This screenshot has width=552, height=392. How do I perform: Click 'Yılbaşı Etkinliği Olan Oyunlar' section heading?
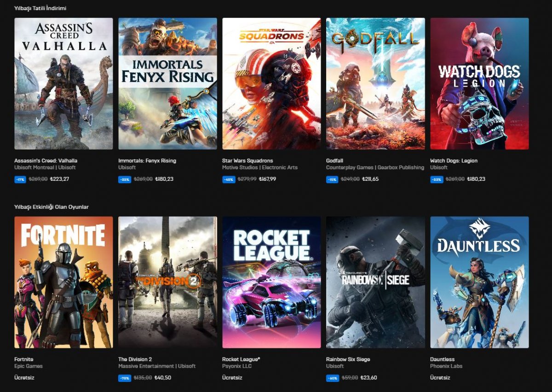(x=52, y=207)
